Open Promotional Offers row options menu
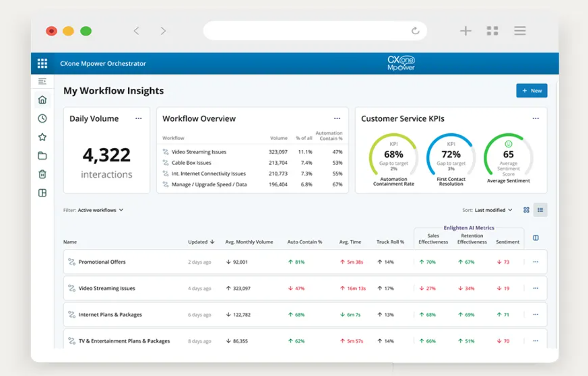Viewport: 588px width, 376px height. click(536, 262)
